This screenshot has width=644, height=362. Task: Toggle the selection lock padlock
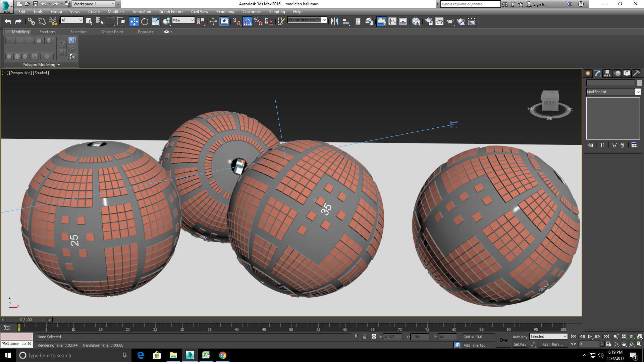point(365,337)
